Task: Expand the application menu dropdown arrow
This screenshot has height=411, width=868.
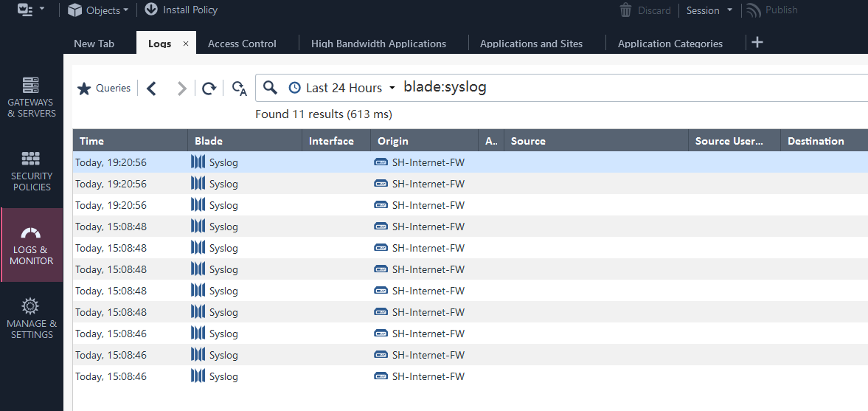Action: [x=43, y=10]
